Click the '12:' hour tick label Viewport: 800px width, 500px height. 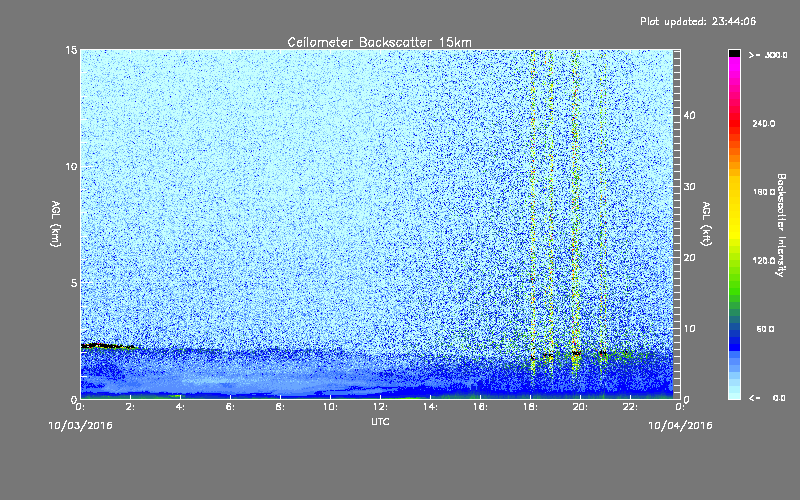(x=380, y=407)
